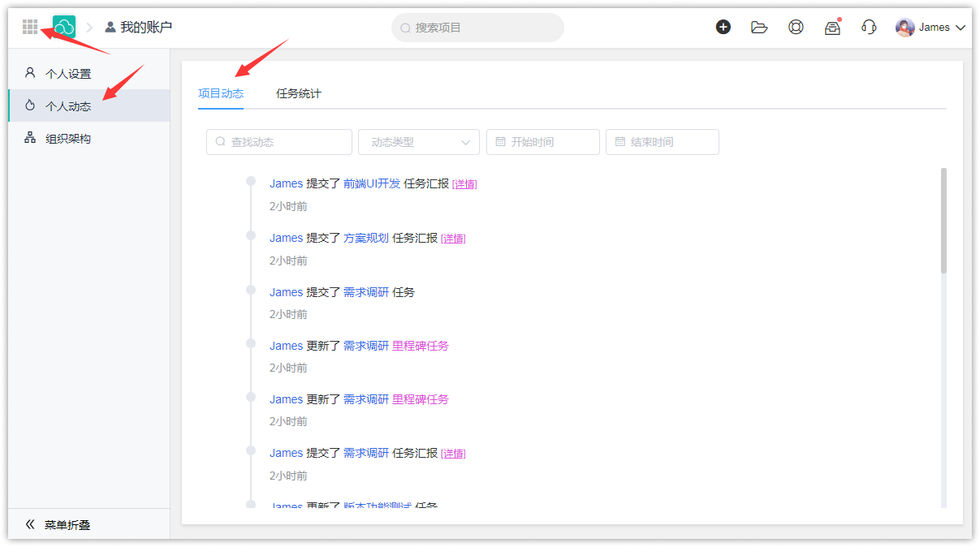
Task: Open the 开始时间 date picker
Action: tap(543, 142)
